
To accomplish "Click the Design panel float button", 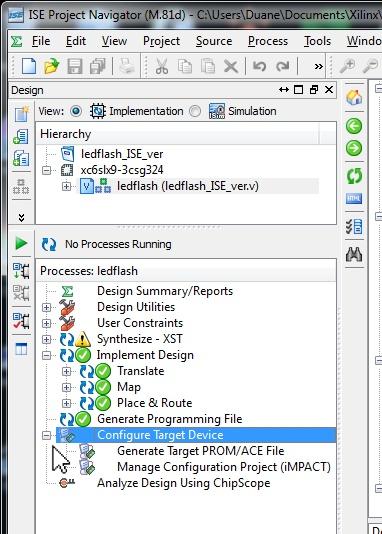I will coord(314,90).
